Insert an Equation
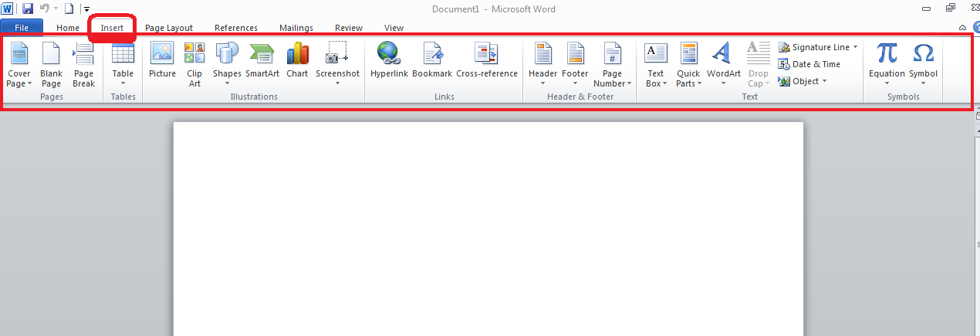 click(887, 64)
